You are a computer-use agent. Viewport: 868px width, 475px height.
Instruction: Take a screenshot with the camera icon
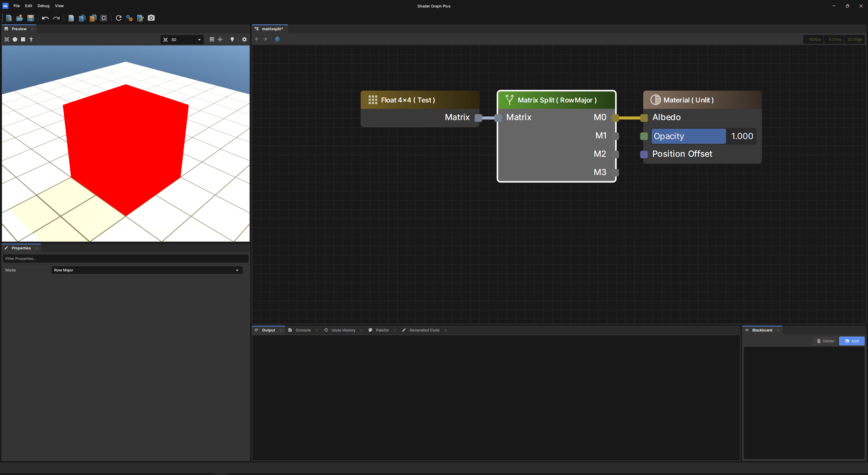pyautogui.click(x=151, y=18)
